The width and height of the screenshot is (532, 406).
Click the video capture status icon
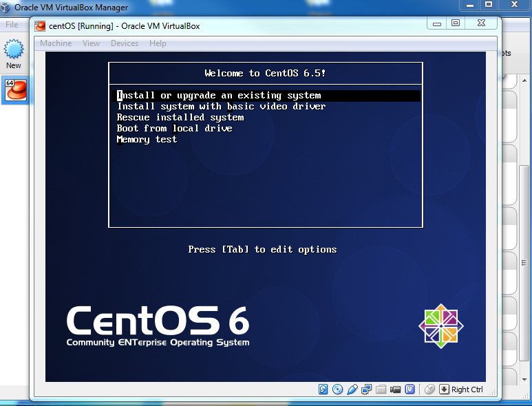[395, 389]
